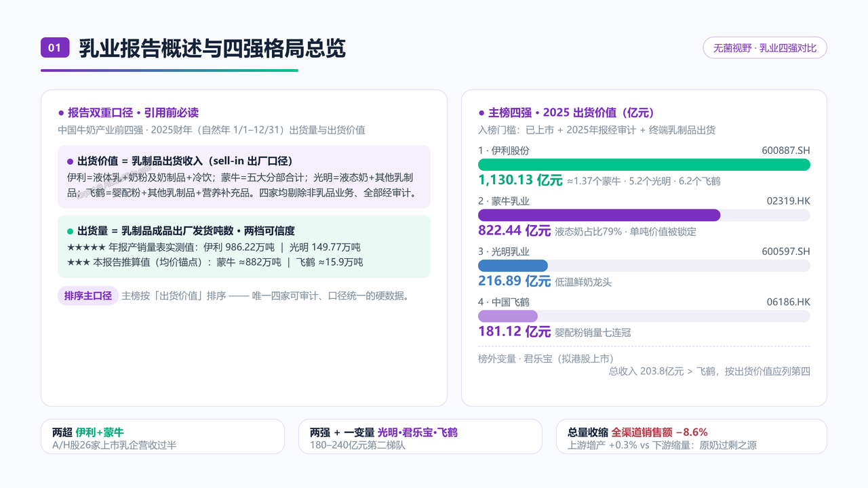868x488 pixels.
Task: Click the 总收入 203.8亿元 > 飞鹤 line
Action: click(709, 371)
